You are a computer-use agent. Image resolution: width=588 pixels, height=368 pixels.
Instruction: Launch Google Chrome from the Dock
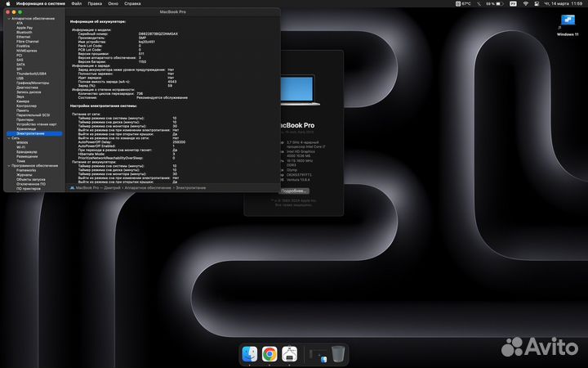pyautogui.click(x=269, y=354)
